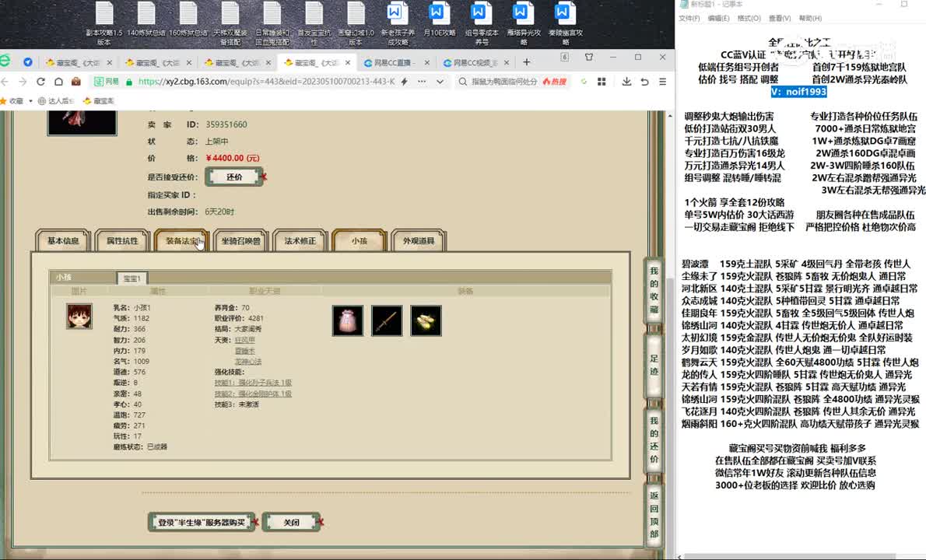Screen dimensions: 926x560
Task: Open desktop file 首发宝宝抗性
Action: 314,23
